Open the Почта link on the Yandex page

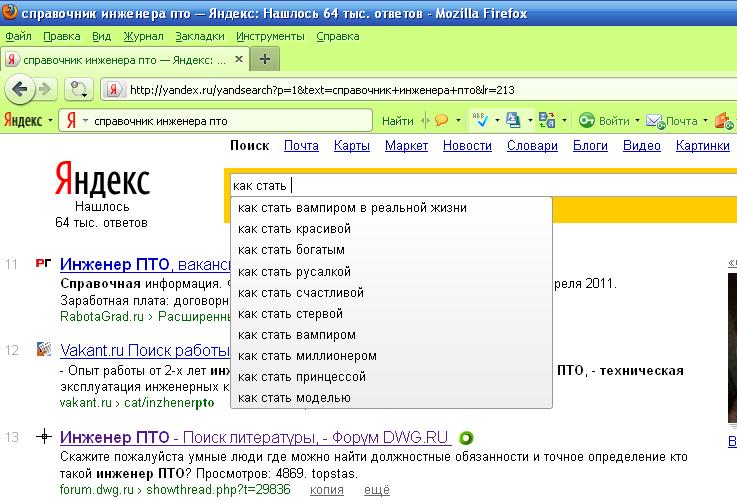[x=301, y=146]
